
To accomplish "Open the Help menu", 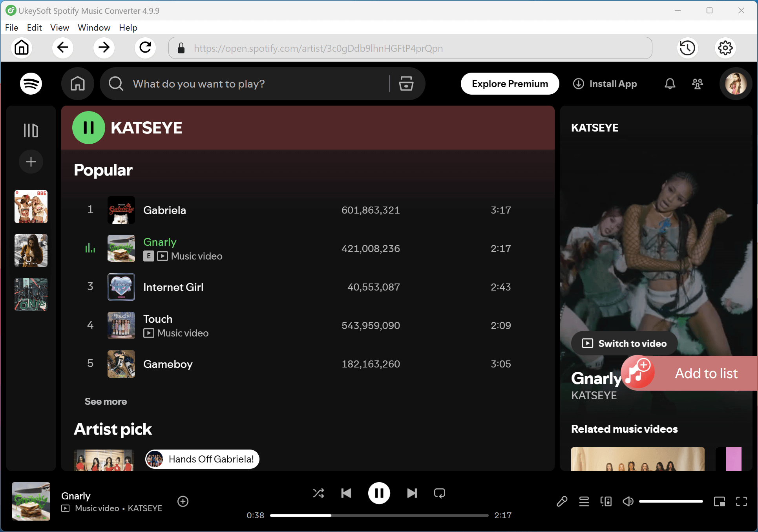I will tap(128, 27).
